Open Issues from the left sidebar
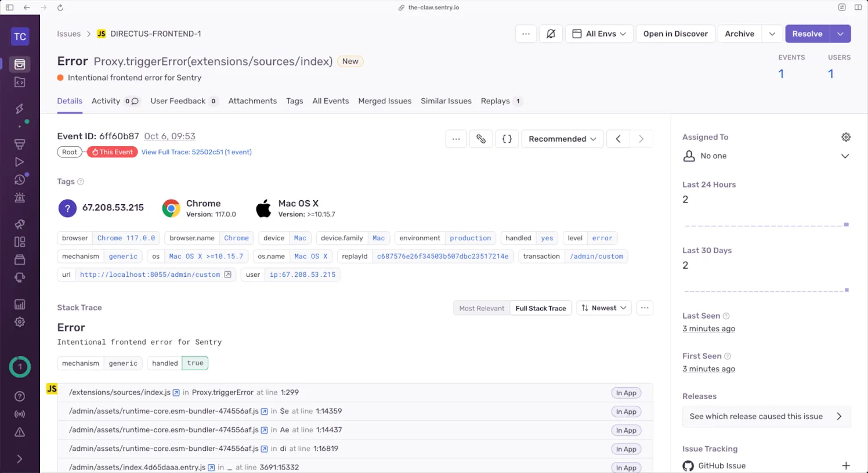The width and height of the screenshot is (868, 473). tap(20, 64)
